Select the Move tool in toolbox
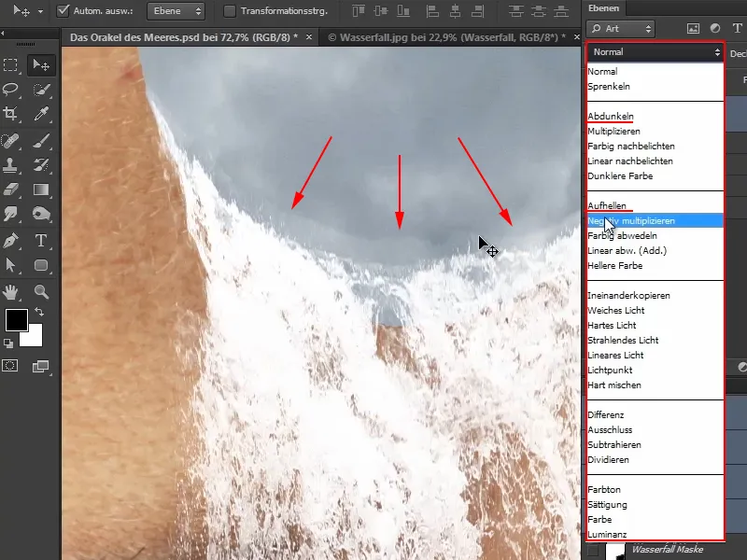This screenshot has height=560, width=747. pyautogui.click(x=41, y=64)
